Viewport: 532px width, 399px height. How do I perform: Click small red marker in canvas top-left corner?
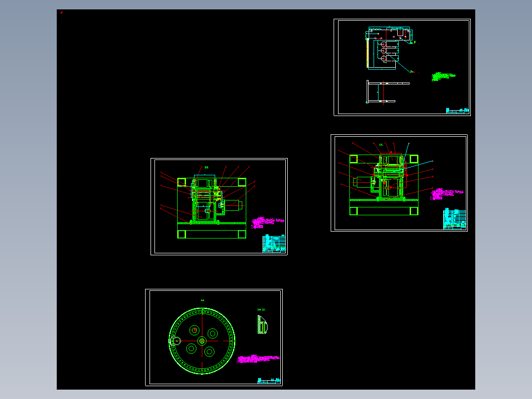click(62, 12)
